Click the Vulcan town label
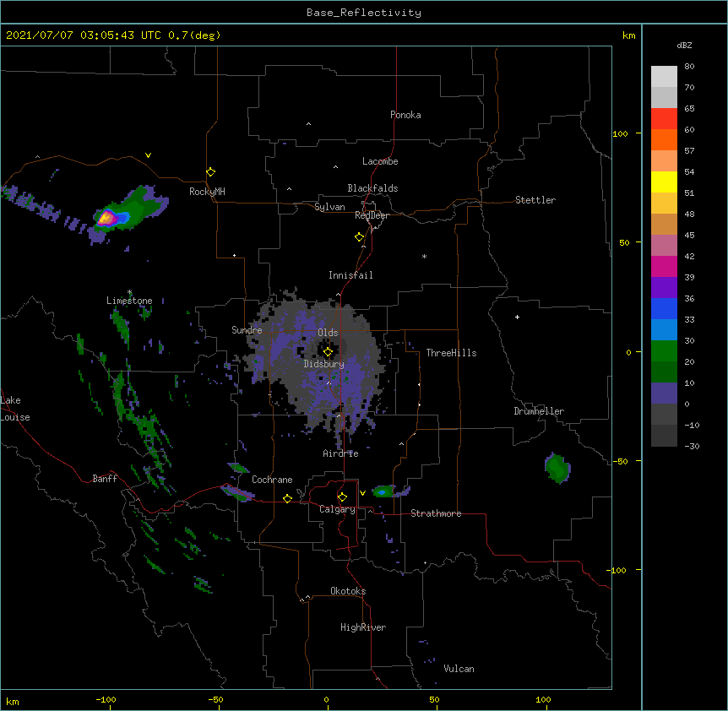This screenshot has height=711, width=728. coord(459,669)
